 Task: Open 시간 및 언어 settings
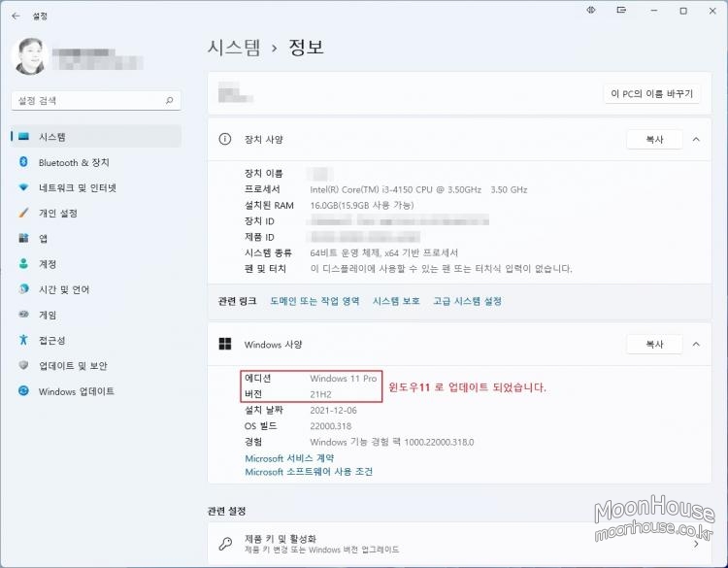(96, 289)
